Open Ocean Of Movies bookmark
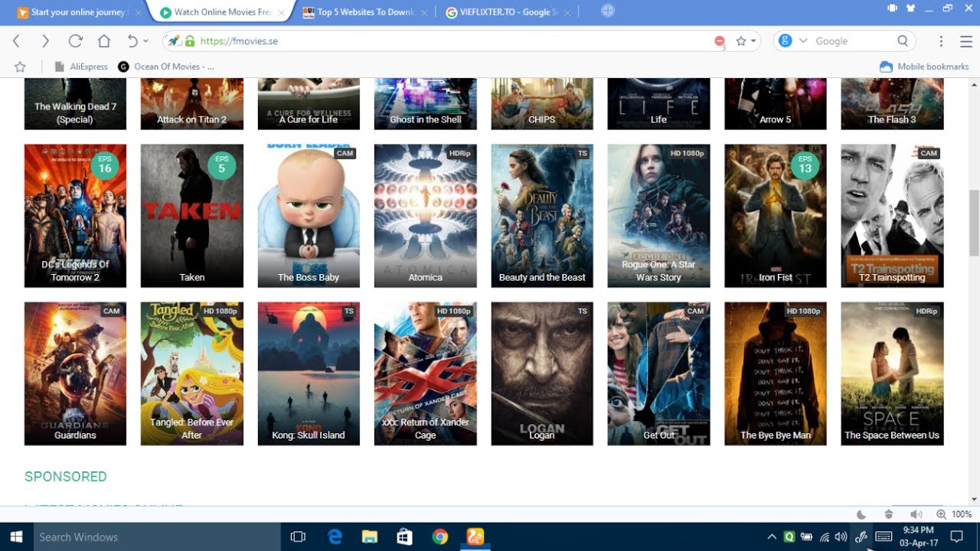 (x=166, y=67)
